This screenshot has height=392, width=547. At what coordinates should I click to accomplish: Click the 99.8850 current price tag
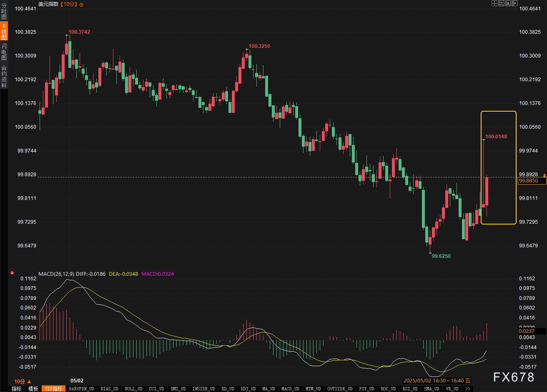[x=531, y=181]
